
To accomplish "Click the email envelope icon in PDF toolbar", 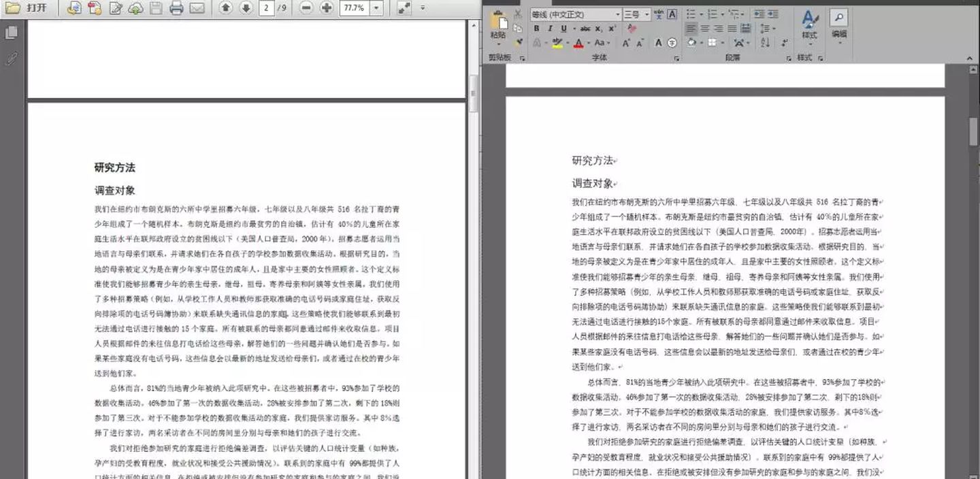I will tap(197, 8).
